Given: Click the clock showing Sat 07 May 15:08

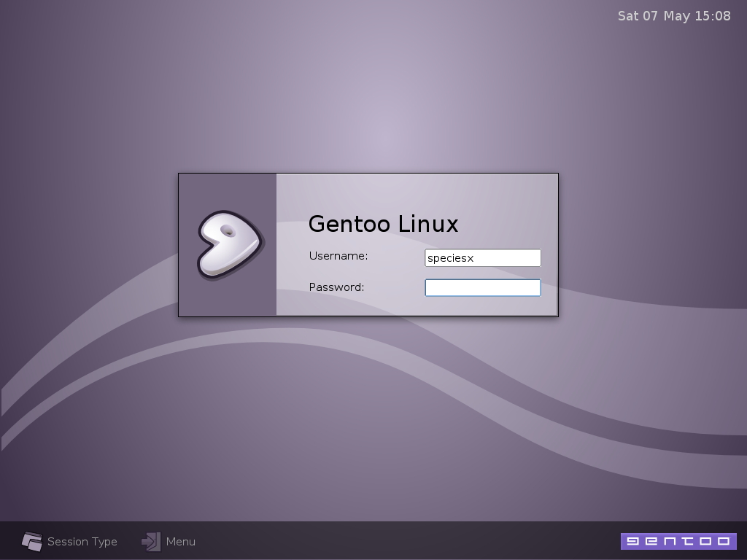Looking at the screenshot, I should (x=674, y=16).
